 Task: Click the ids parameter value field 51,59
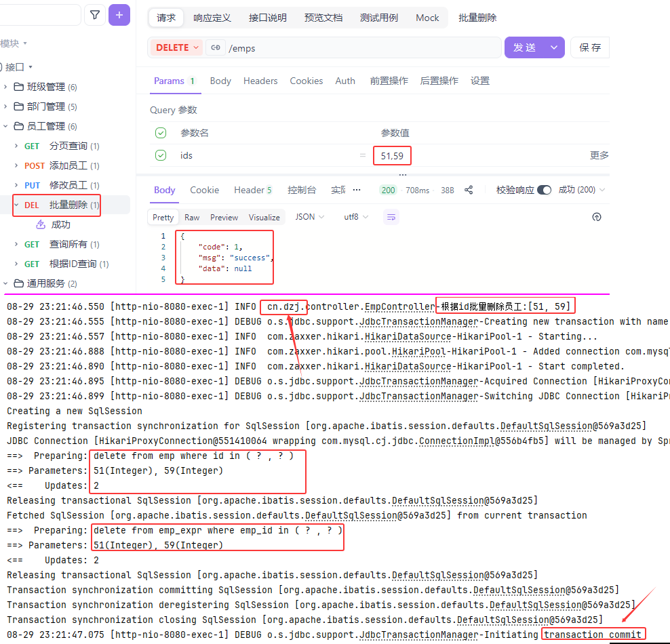[392, 156]
